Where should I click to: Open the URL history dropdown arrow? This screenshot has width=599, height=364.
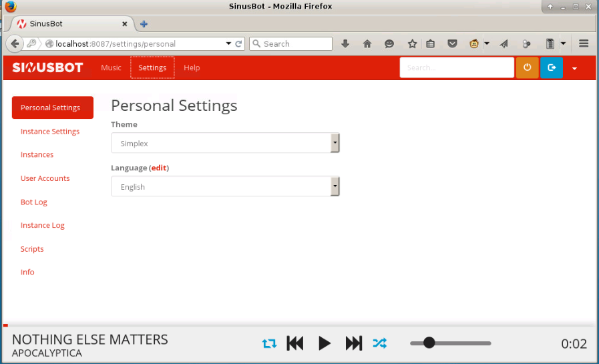click(228, 43)
